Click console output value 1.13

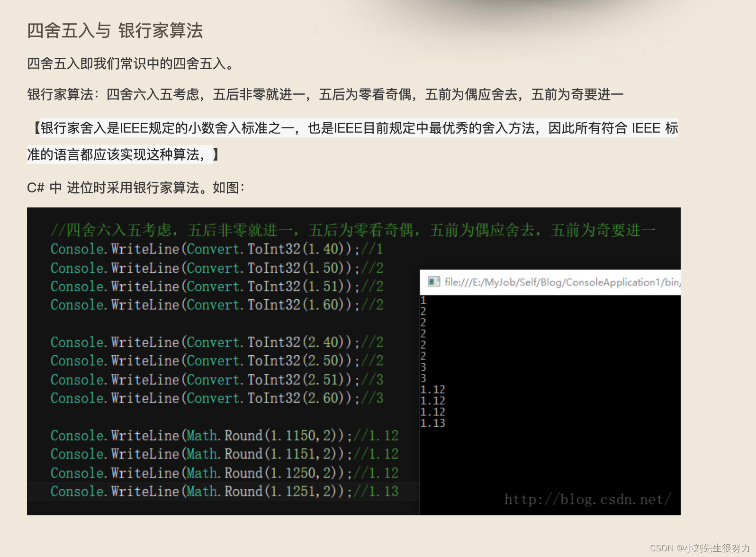pyautogui.click(x=433, y=423)
